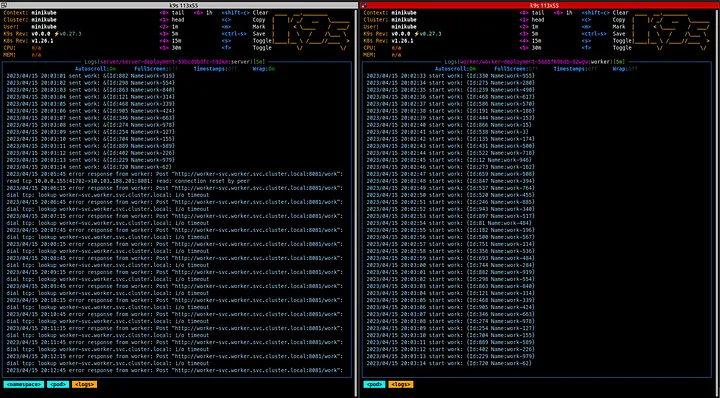Click the K9s ASCII logo in left pane
The width and height of the screenshot is (720, 398).
pyautogui.click(x=311, y=32)
